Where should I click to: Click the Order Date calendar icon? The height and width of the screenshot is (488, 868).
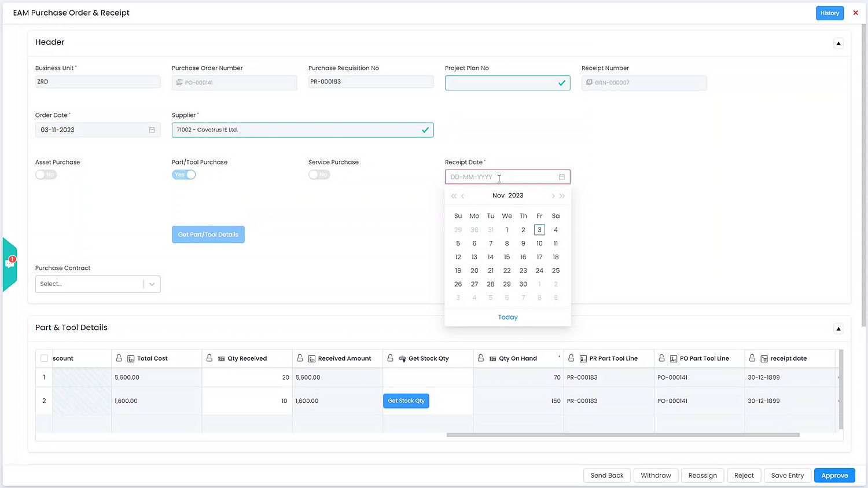pyautogui.click(x=152, y=130)
